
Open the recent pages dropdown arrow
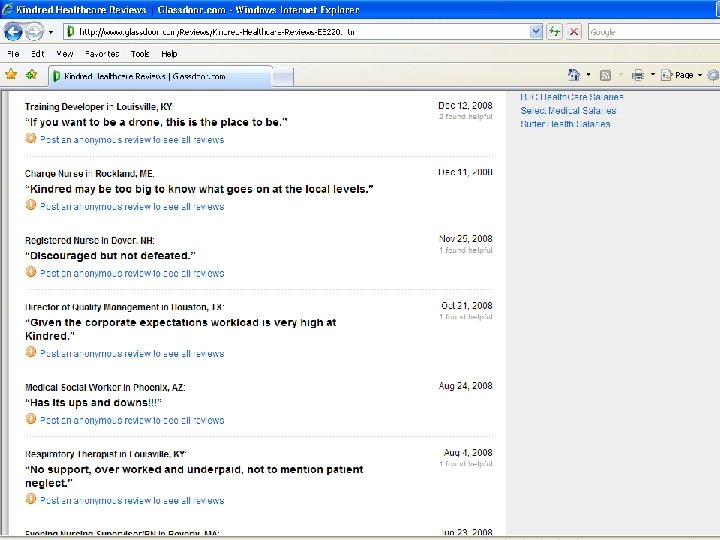51,32
